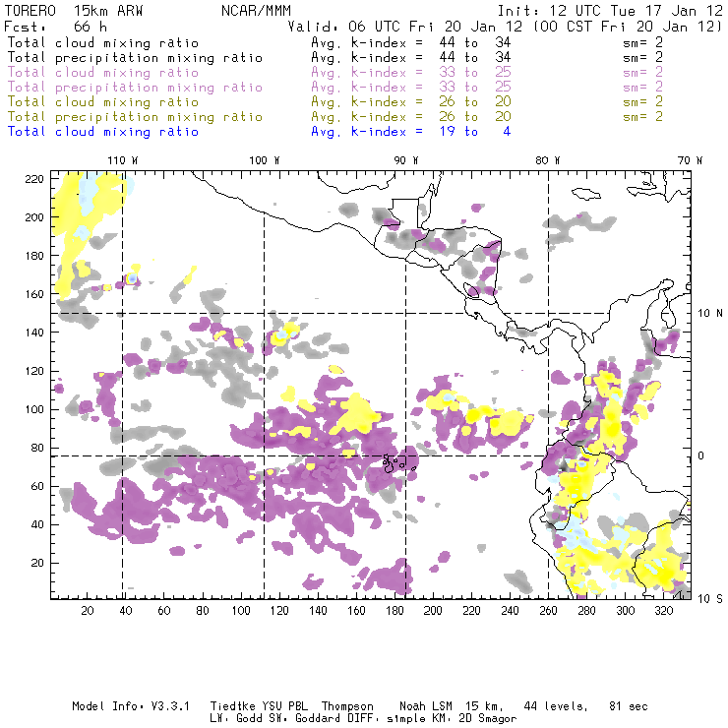Click "160" on the left axis
This screenshot has width=728, height=728.
[x=34, y=294]
